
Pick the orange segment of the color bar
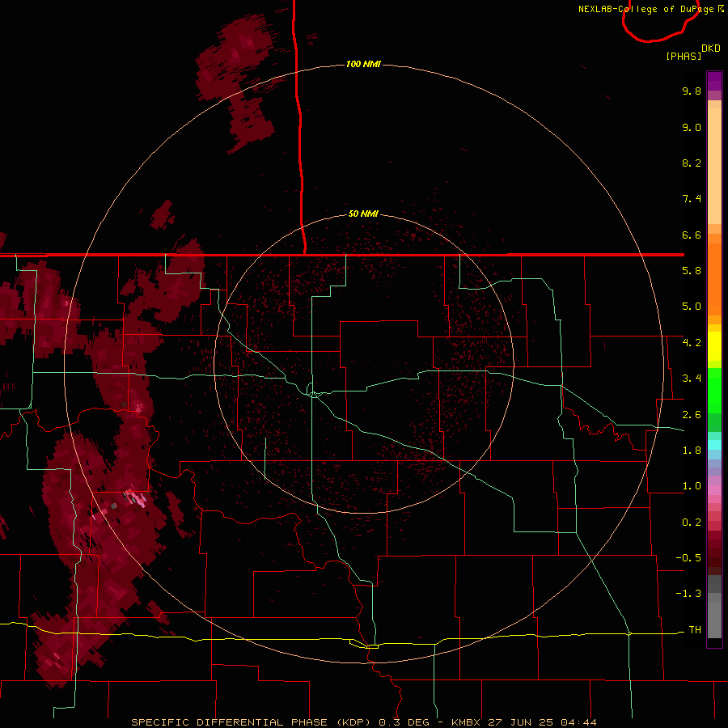coord(714,279)
